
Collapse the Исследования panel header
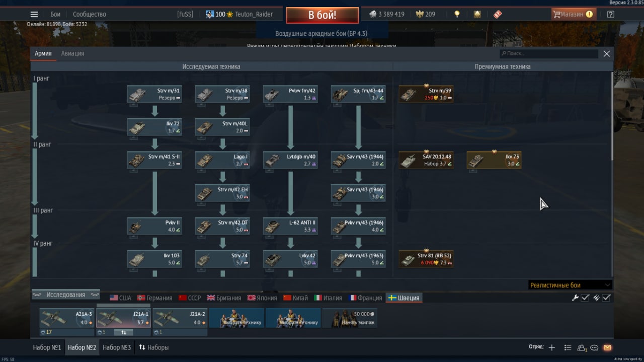pos(66,295)
